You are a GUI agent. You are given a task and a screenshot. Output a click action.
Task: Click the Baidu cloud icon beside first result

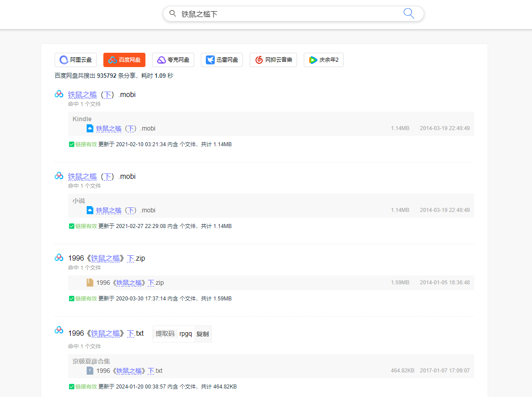(x=59, y=94)
